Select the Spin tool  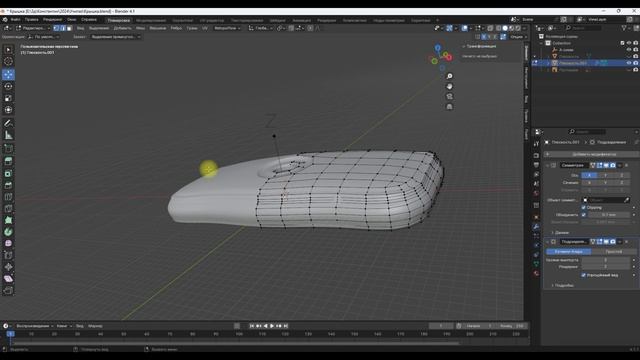(8, 232)
